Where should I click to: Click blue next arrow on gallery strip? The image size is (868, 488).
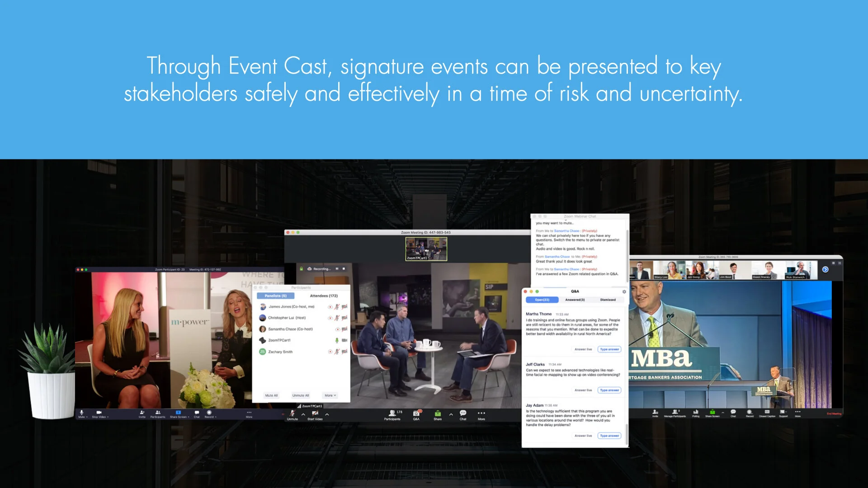825,269
